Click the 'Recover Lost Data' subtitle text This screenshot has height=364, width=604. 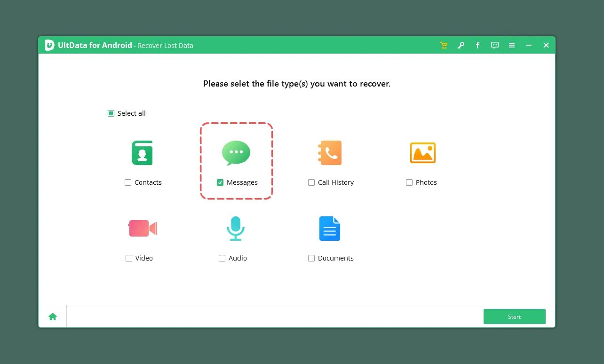click(165, 46)
